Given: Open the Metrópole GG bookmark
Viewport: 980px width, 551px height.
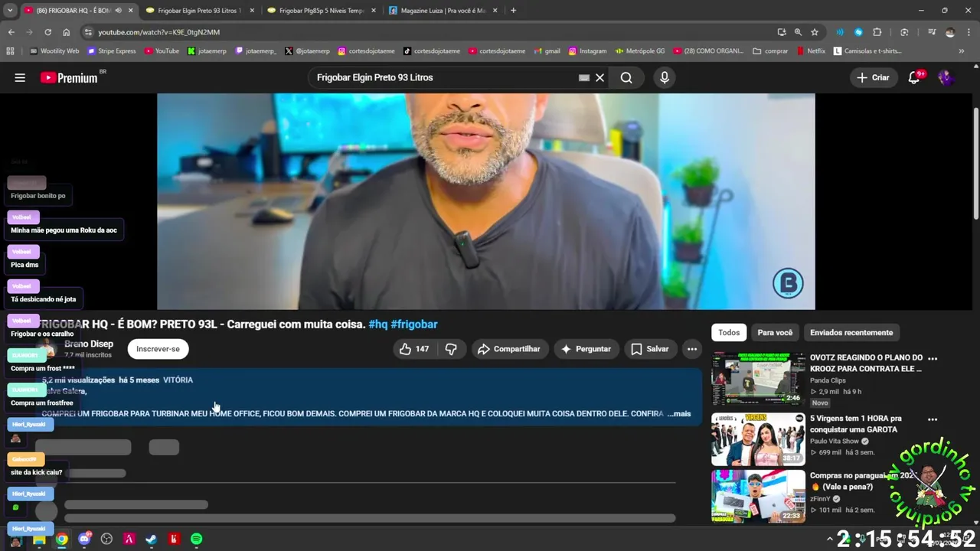Looking at the screenshot, I should [640, 51].
